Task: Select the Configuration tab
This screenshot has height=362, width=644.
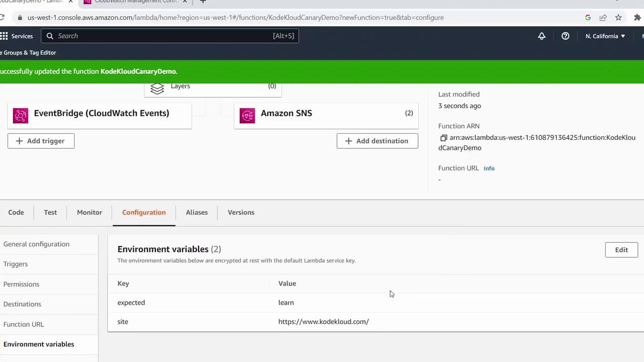Action: tap(144, 213)
